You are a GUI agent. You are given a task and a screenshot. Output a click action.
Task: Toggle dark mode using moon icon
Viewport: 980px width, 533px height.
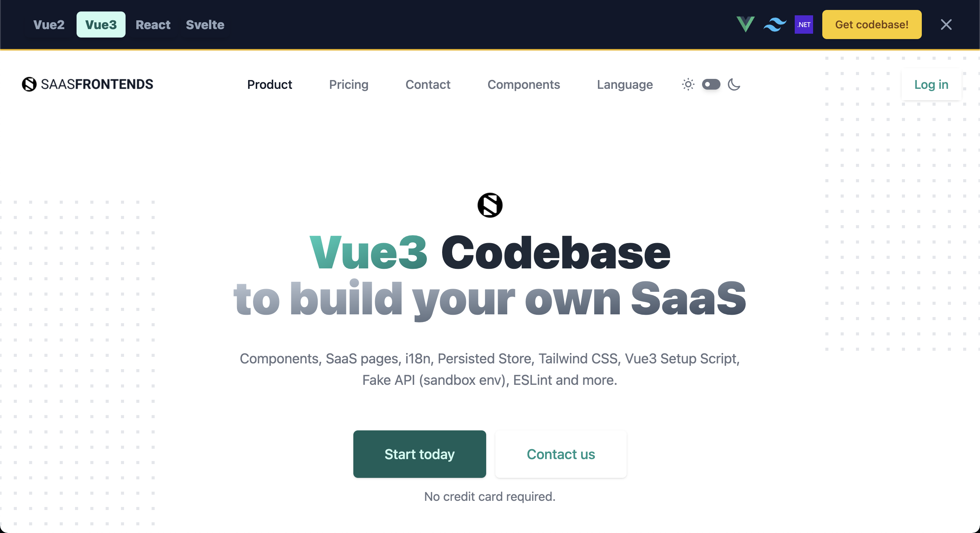point(733,84)
